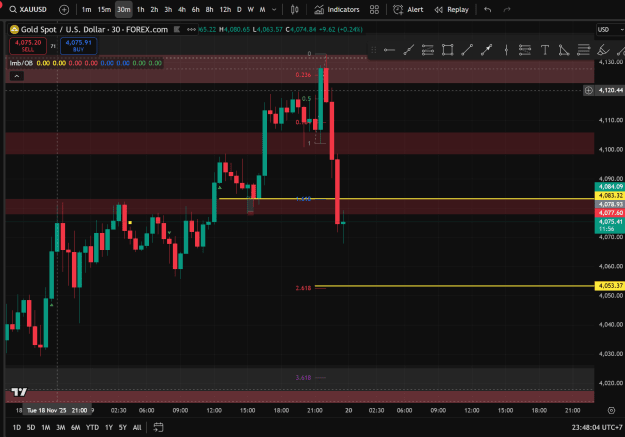The height and width of the screenshot is (437, 625).
Task: Set date range to 1D
Action: [x=17, y=427]
